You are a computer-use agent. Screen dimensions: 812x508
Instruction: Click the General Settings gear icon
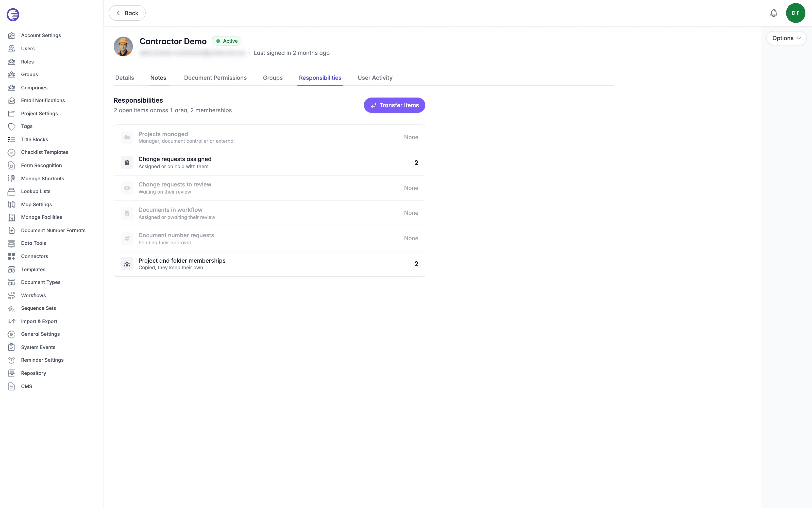(11, 334)
